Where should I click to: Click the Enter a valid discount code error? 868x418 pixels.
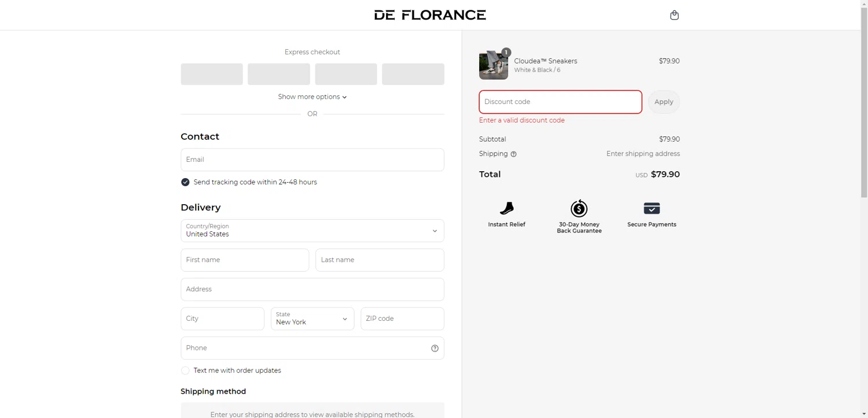[x=522, y=120]
